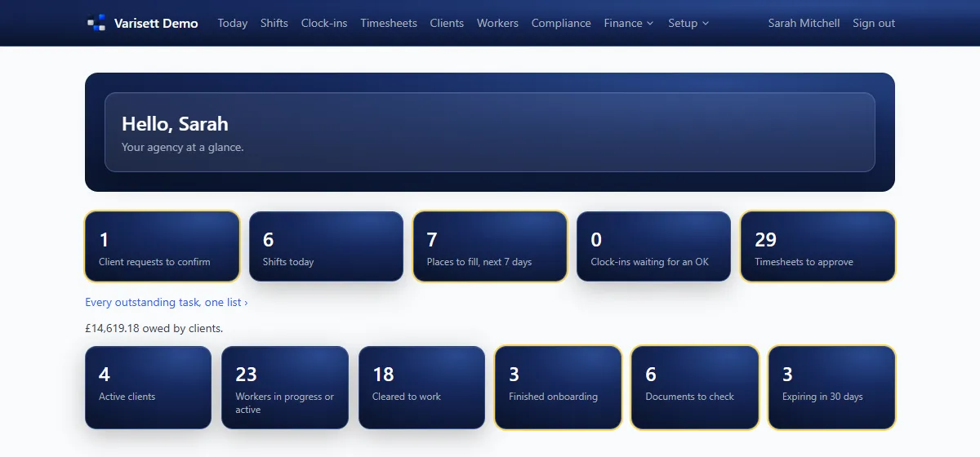Go to the Today page
980x457 pixels.
[x=233, y=23]
